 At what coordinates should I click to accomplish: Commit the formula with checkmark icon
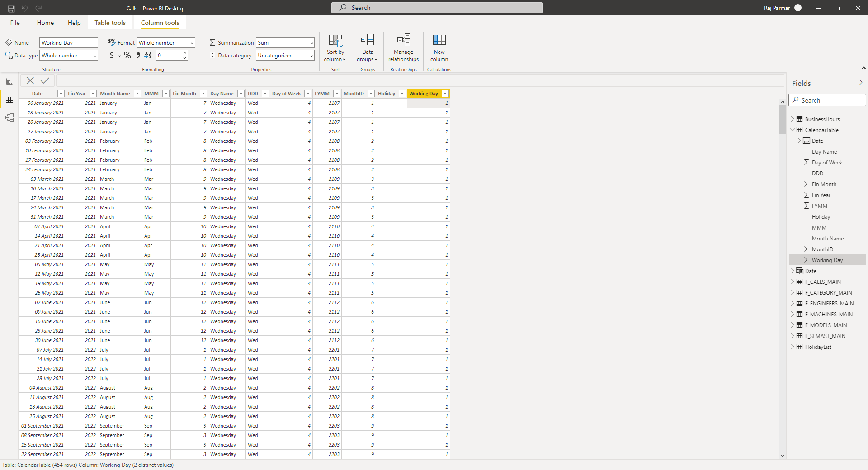point(45,80)
